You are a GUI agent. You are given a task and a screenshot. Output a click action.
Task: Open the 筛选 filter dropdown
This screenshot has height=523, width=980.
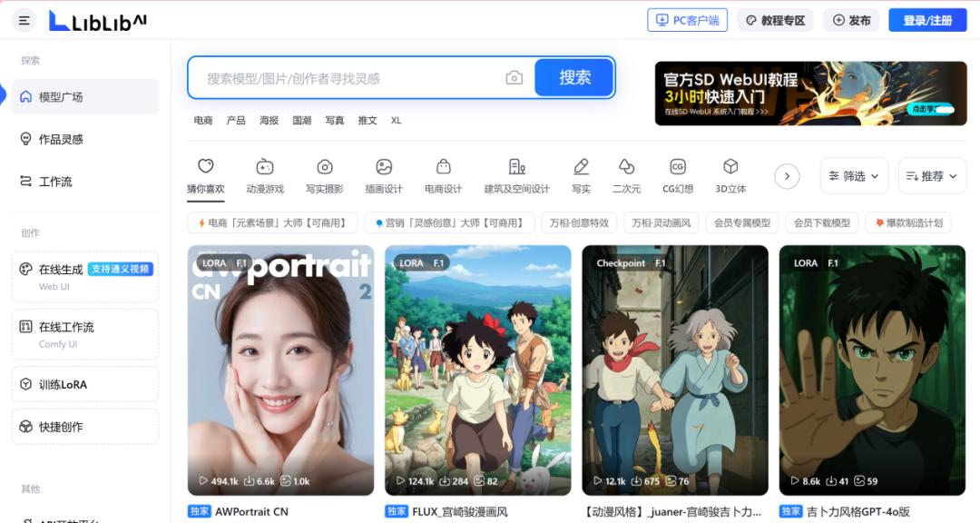coord(853,175)
